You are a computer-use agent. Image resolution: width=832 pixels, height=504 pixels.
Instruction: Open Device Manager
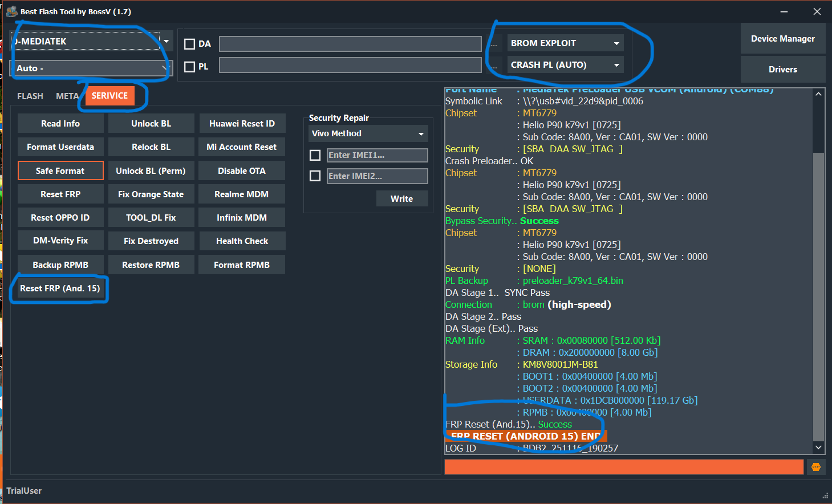(x=782, y=39)
